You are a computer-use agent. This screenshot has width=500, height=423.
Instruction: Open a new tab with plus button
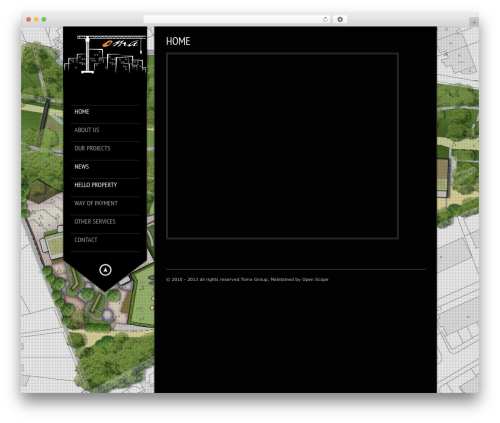pyautogui.click(x=474, y=22)
